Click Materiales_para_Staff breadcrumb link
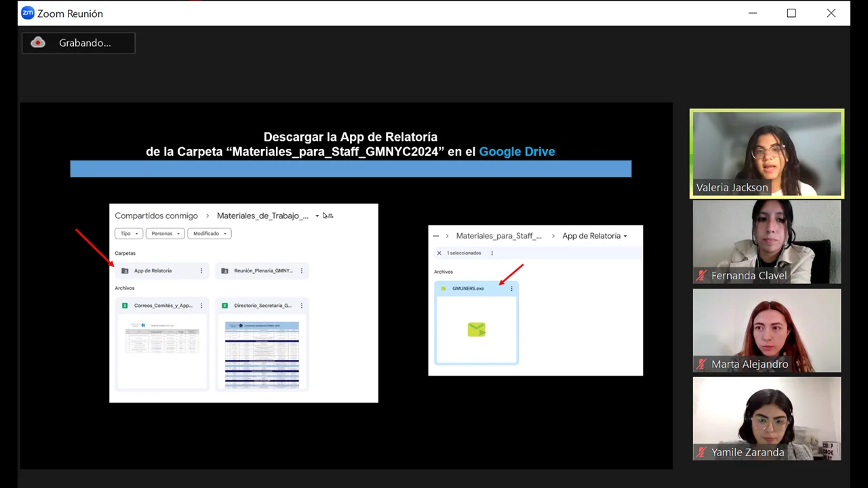868x488 pixels. (498, 236)
